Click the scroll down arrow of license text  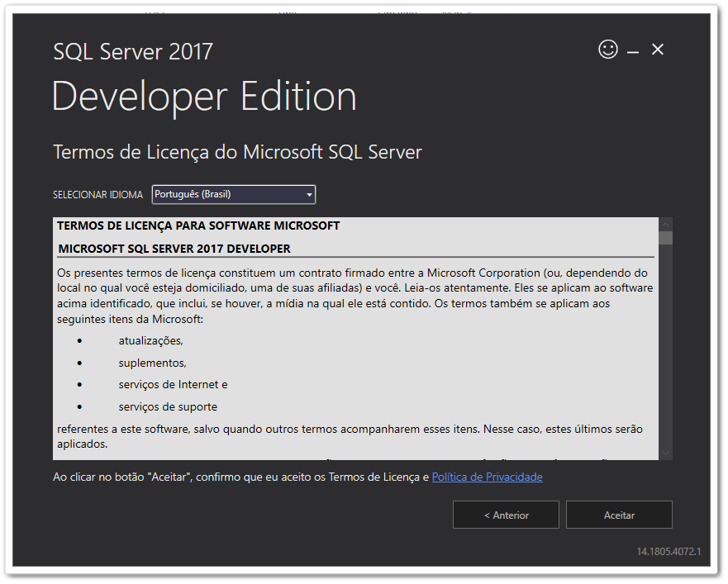[666, 453]
